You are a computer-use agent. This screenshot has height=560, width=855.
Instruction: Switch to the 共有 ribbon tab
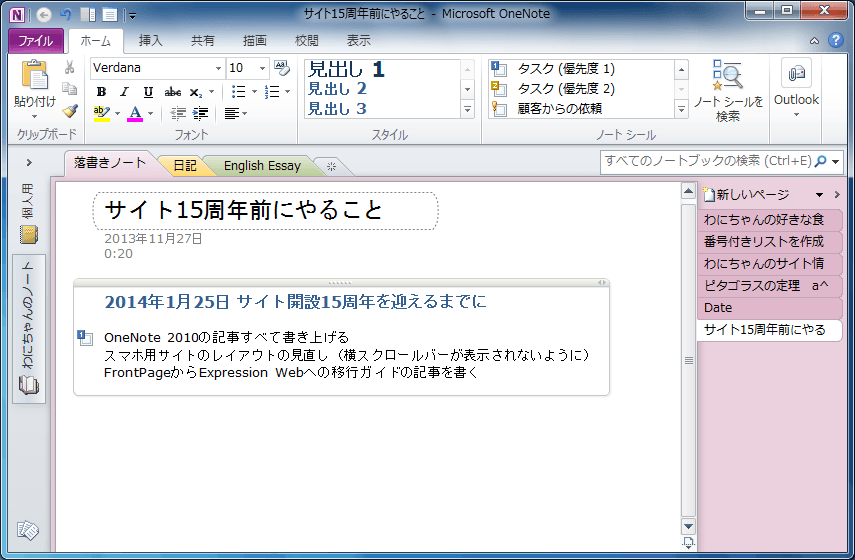(x=202, y=41)
